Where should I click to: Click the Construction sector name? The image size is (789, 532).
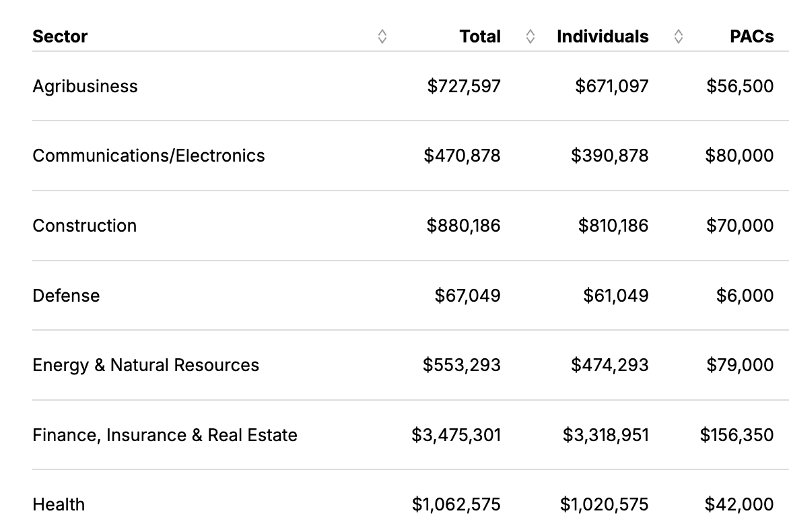[85, 226]
